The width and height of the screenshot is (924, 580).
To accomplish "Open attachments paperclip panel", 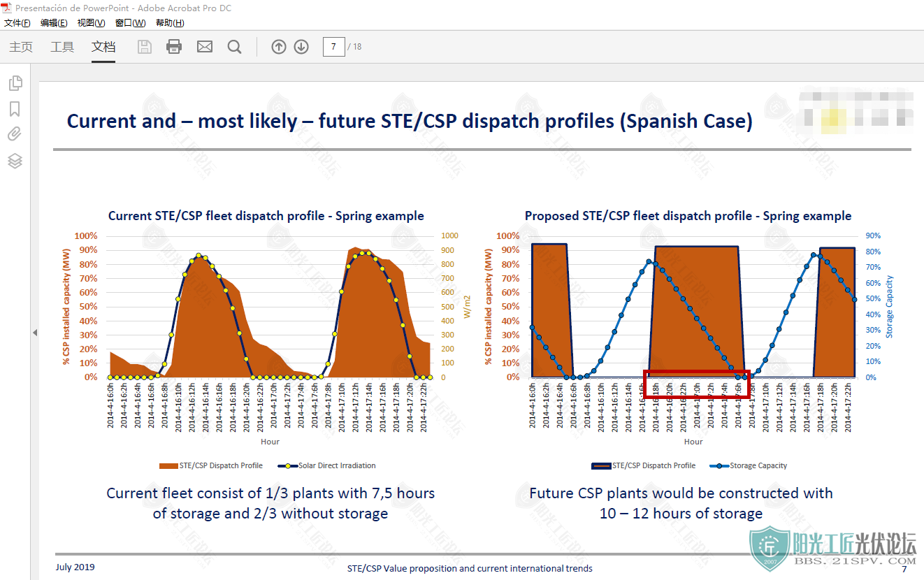I will pos(15,134).
